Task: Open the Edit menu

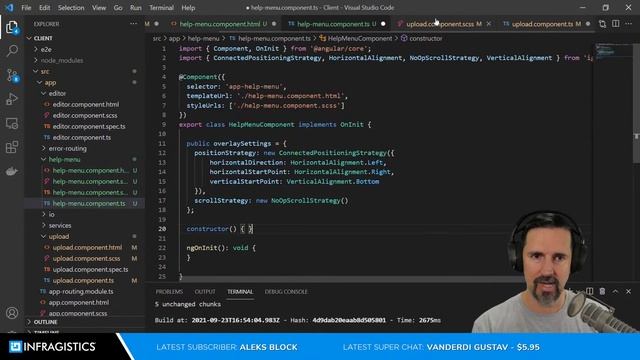Action: coord(44,7)
